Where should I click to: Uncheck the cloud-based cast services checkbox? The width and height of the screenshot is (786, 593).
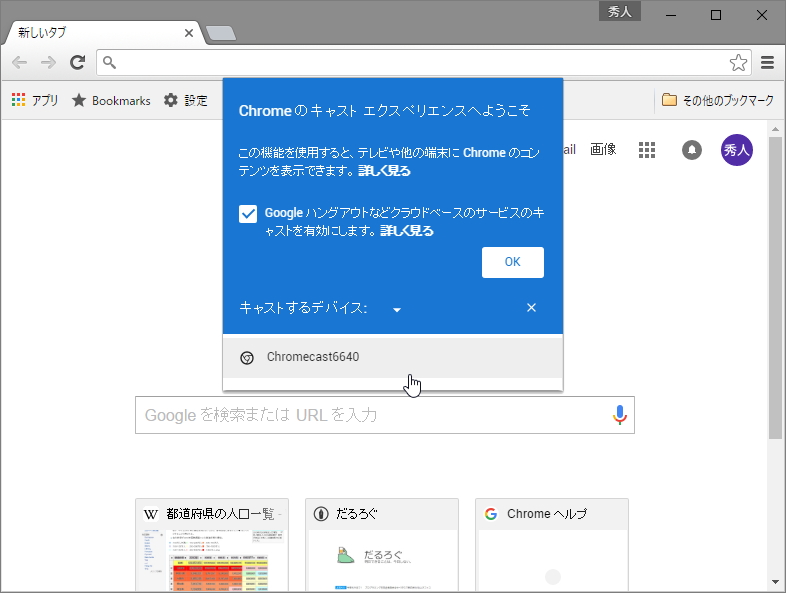(248, 214)
